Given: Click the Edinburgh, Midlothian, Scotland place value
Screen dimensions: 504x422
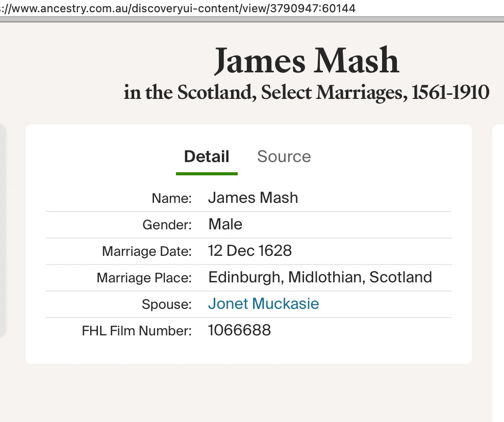Looking at the screenshot, I should (320, 277).
